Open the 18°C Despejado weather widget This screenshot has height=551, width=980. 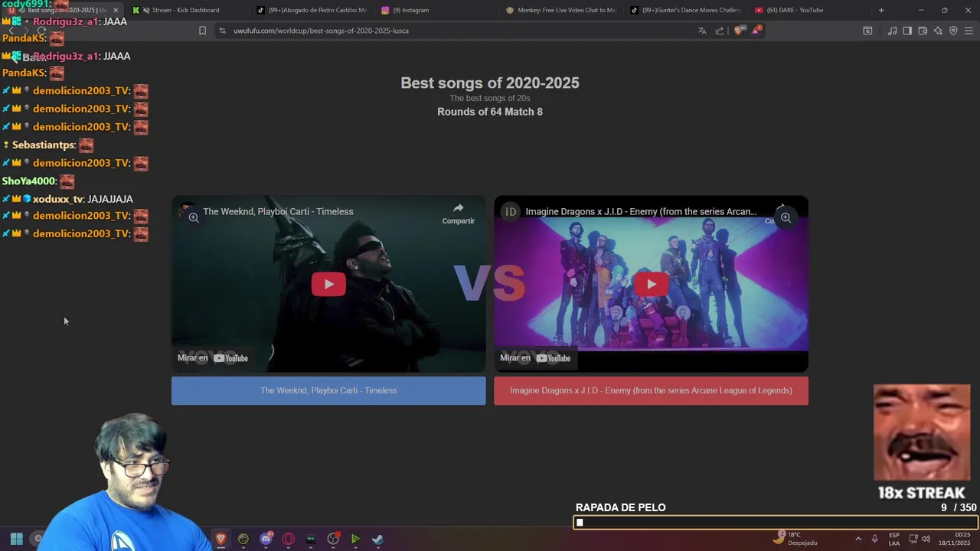(x=796, y=539)
